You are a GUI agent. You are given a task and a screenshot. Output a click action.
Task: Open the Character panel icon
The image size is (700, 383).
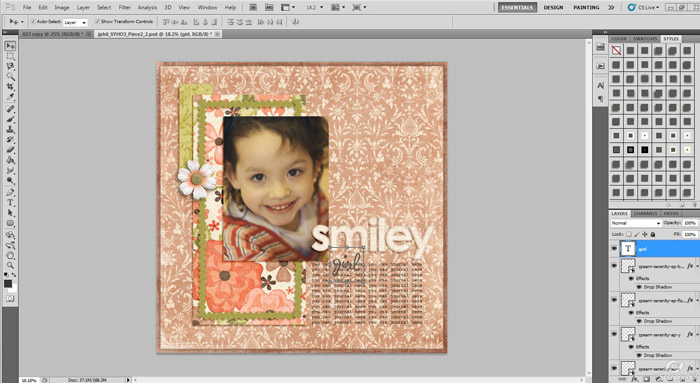(600, 85)
